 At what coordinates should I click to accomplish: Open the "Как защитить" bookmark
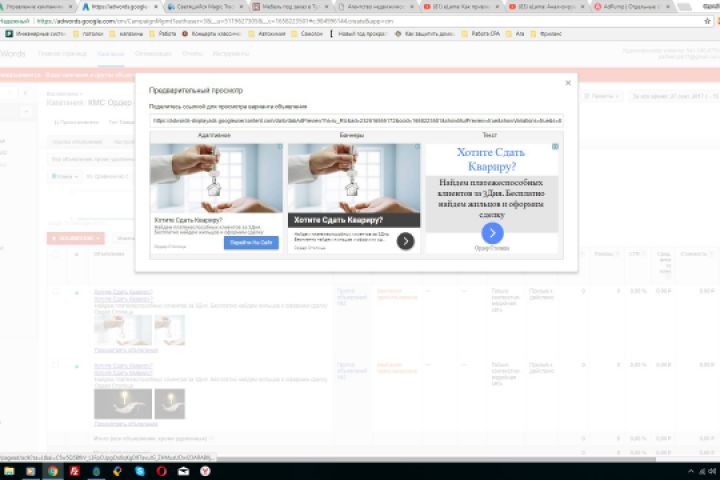tap(425, 34)
